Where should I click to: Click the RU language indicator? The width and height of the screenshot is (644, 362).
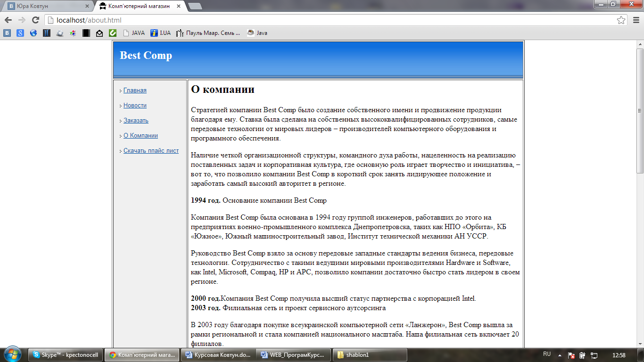tap(547, 354)
